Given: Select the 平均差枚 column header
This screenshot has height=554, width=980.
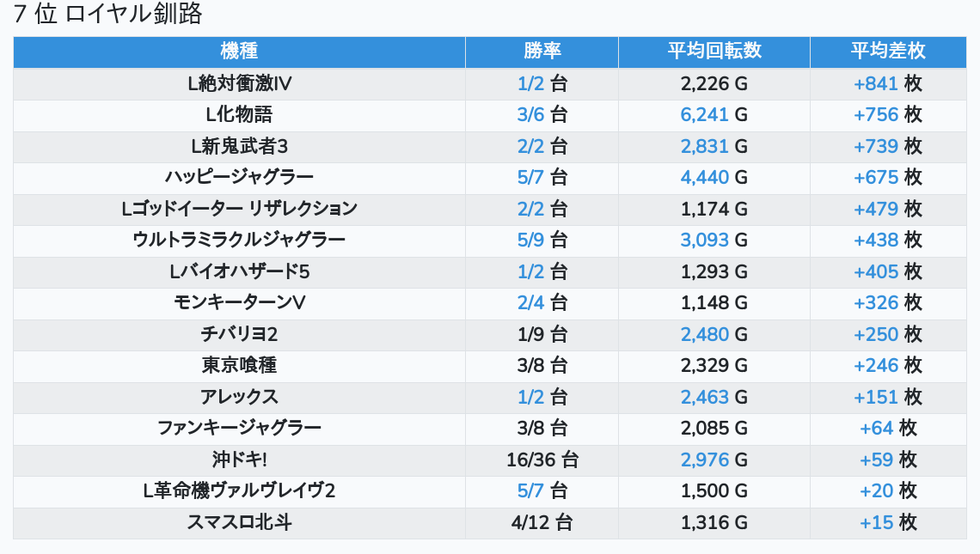Looking at the screenshot, I should click(888, 52).
